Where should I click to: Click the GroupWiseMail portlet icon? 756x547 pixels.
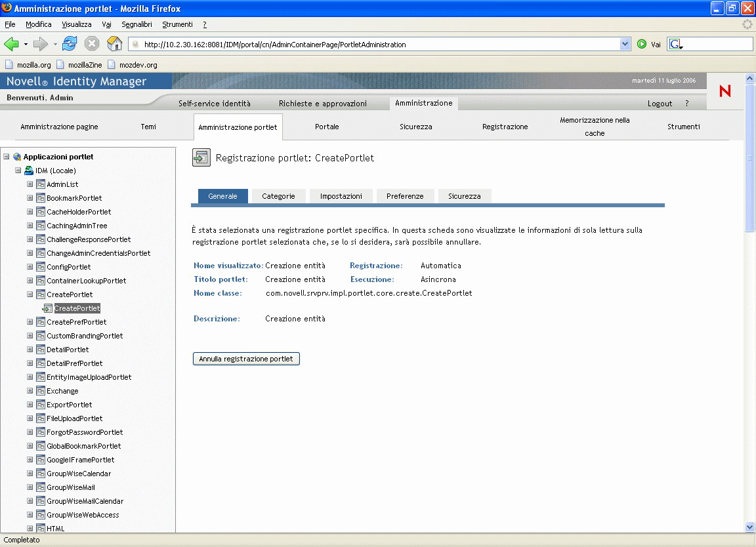tap(41, 487)
